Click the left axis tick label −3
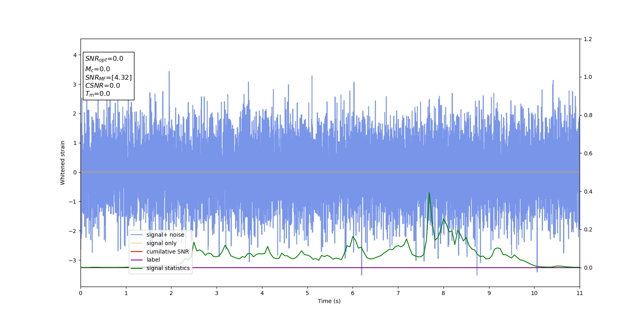The image size is (644, 322). (x=73, y=260)
